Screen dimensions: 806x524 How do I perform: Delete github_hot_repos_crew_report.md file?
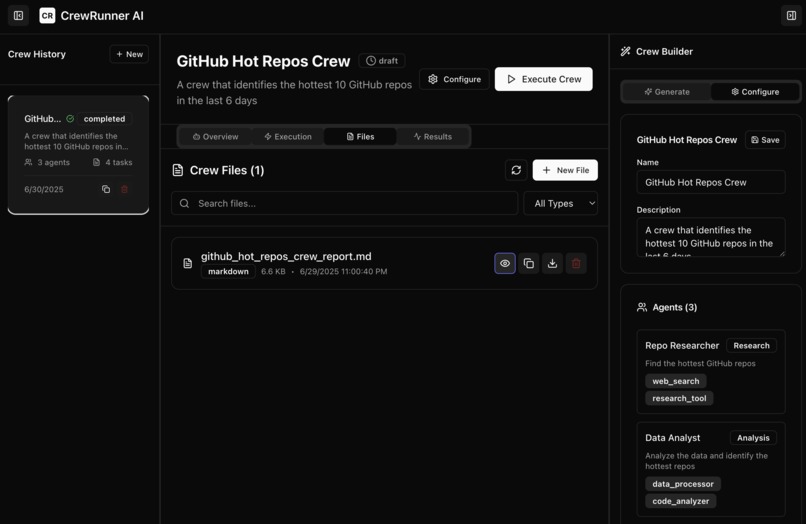[576, 263]
